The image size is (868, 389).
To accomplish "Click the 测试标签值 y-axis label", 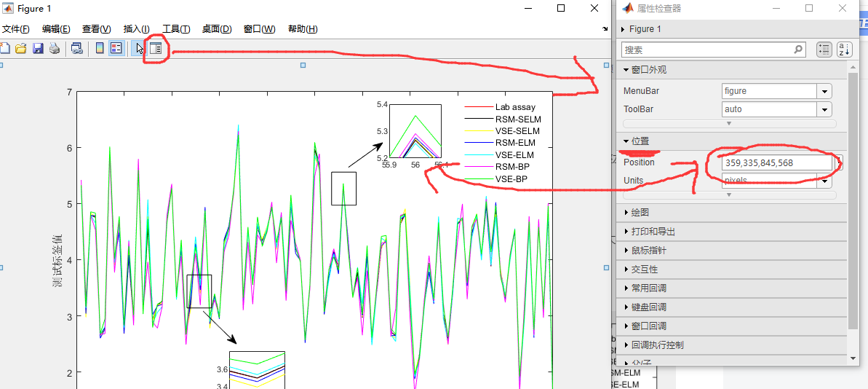I will [x=57, y=261].
